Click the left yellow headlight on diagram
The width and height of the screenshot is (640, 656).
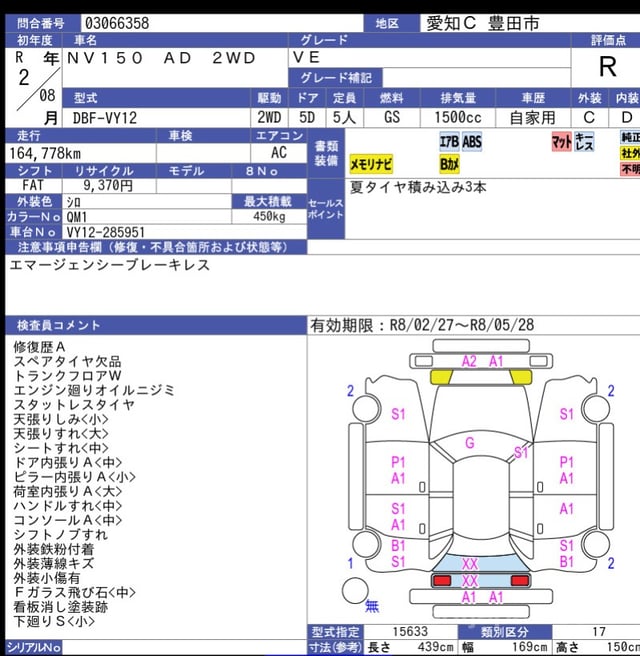pyautogui.click(x=440, y=376)
